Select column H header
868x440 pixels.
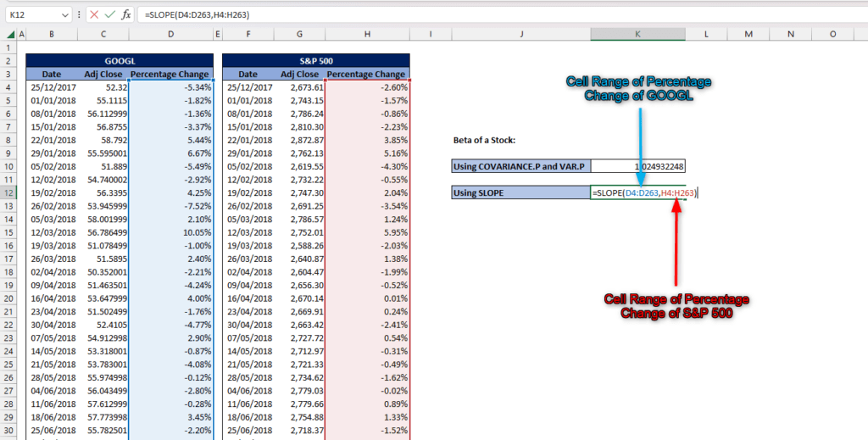(x=367, y=34)
